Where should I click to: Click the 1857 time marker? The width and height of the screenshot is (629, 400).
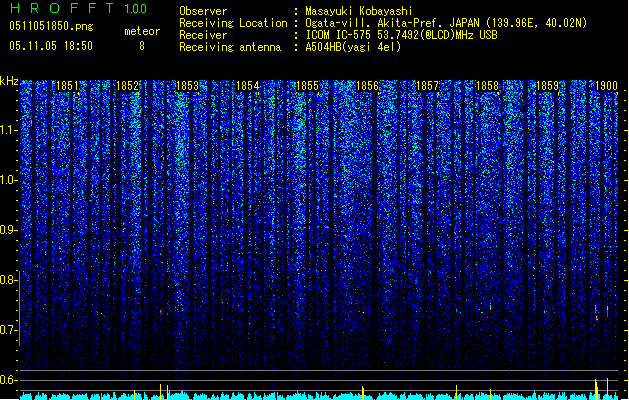428,86
